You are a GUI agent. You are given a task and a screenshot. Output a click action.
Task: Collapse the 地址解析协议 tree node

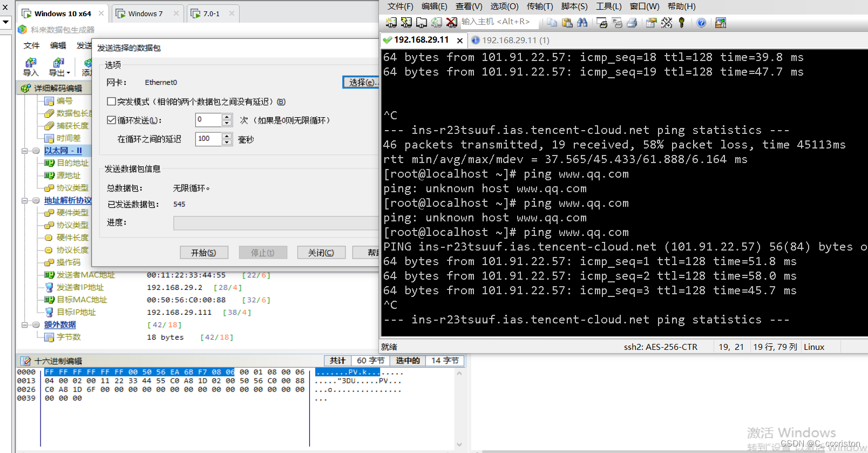[24, 200]
